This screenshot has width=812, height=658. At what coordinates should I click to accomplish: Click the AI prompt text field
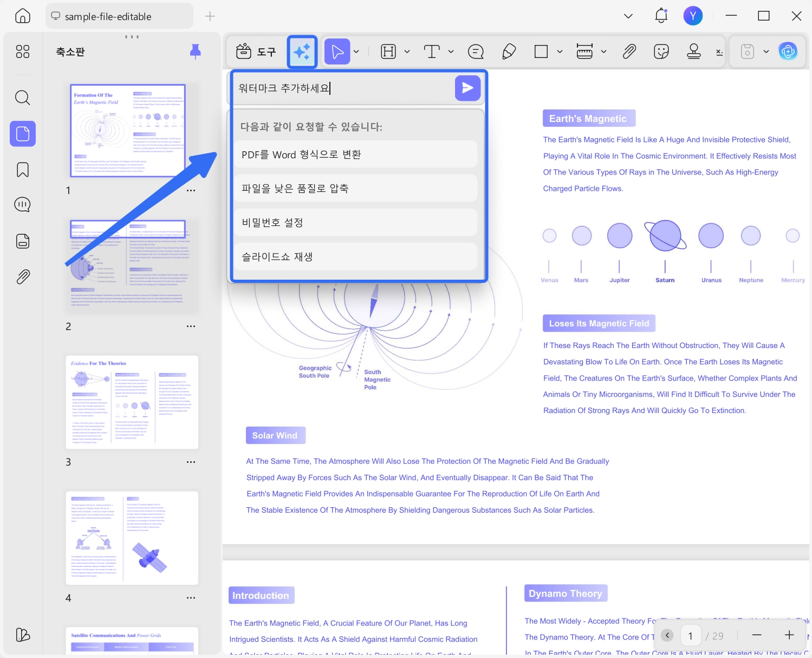(344, 88)
